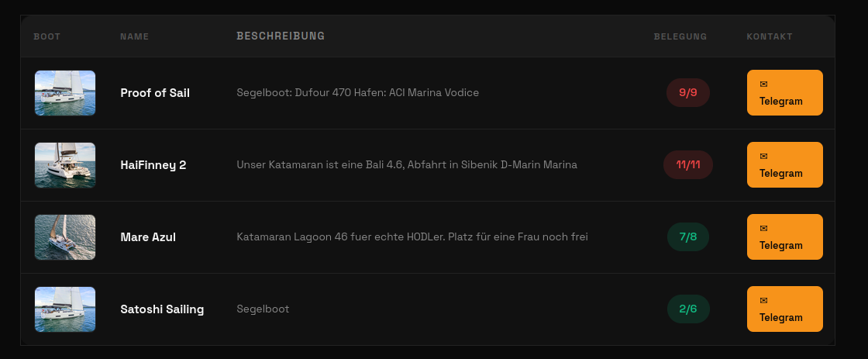This screenshot has width=868, height=359.
Task: Click the HaiFinney 2 boat name
Action: pyautogui.click(x=153, y=165)
